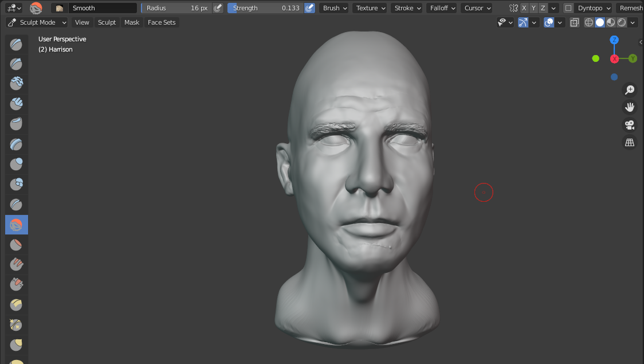Image resolution: width=644 pixels, height=364 pixels.
Task: Toggle strength pen pressure sensitivity
Action: 309,8
